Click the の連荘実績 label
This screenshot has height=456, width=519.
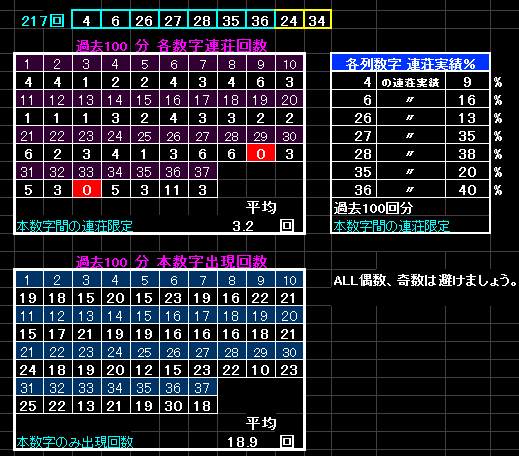point(410,82)
